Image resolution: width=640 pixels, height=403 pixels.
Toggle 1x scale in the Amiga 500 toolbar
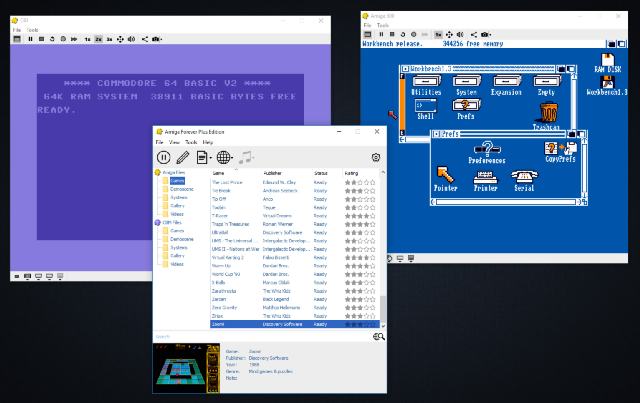pyautogui.click(x=438, y=35)
